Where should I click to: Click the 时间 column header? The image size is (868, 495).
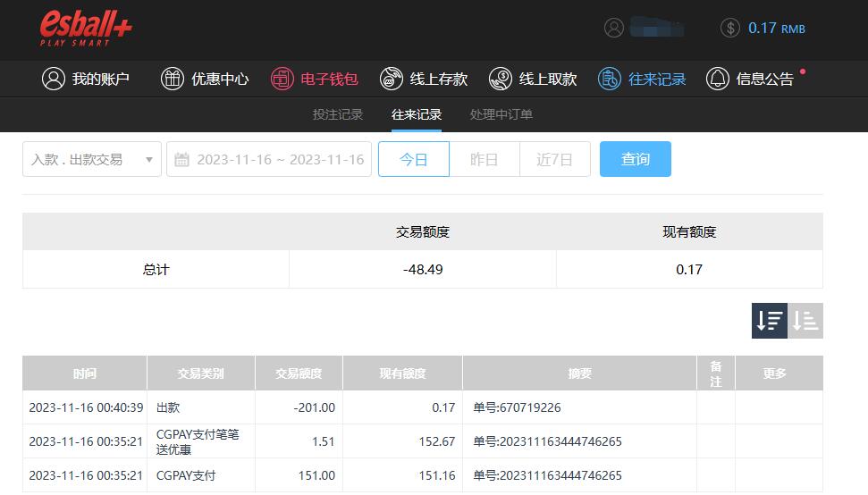coord(85,373)
